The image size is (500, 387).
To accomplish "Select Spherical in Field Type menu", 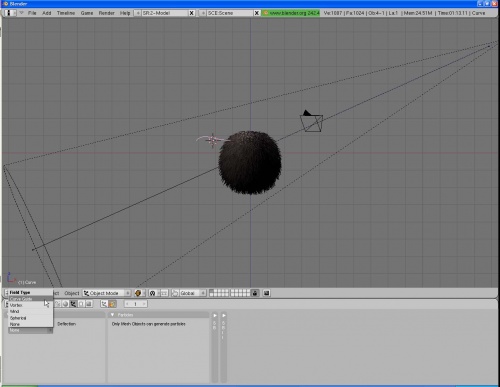I will (x=30, y=318).
